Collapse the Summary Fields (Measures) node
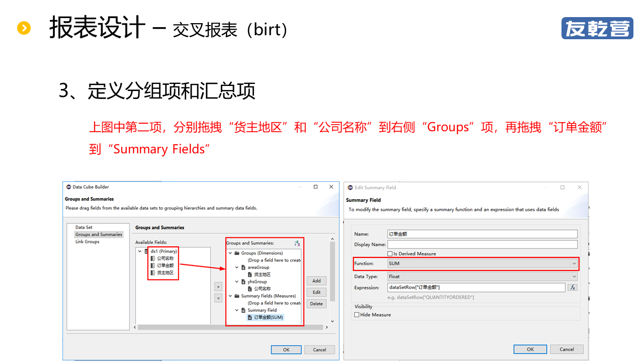Image resolution: width=644 pixels, height=362 pixels. 230,296
